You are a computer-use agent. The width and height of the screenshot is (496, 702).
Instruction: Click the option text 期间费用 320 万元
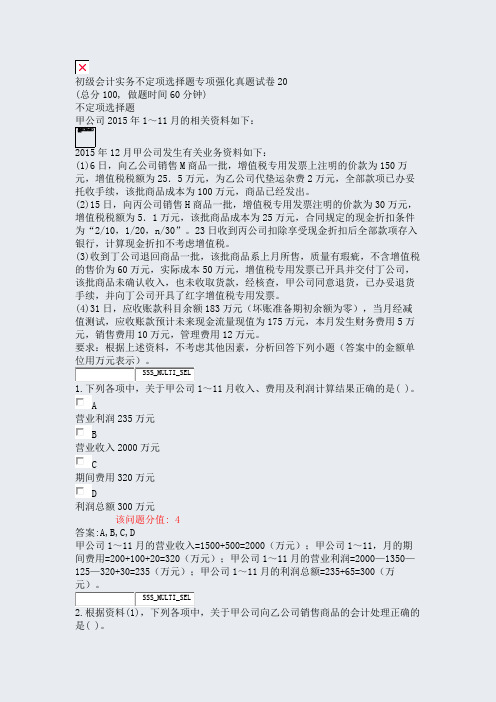[x=115, y=478]
